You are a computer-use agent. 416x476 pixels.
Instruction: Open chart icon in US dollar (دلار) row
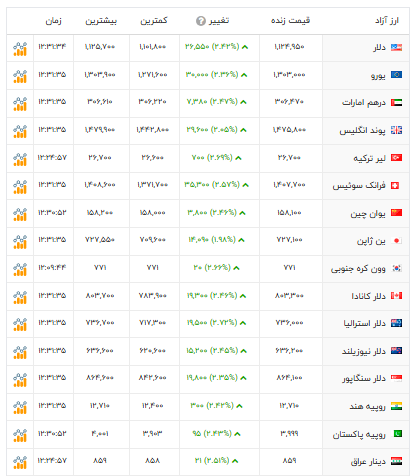tap(20, 49)
